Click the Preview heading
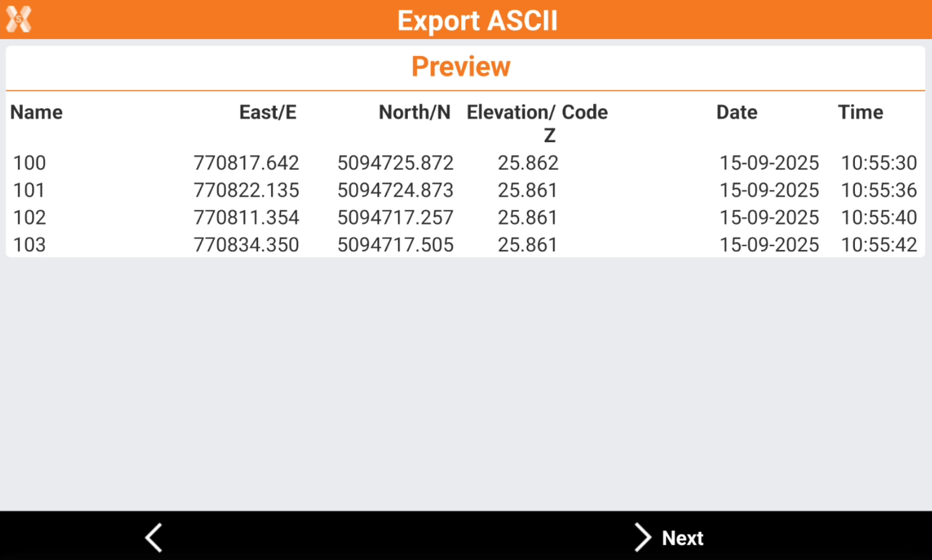This screenshot has width=932, height=560. (461, 67)
